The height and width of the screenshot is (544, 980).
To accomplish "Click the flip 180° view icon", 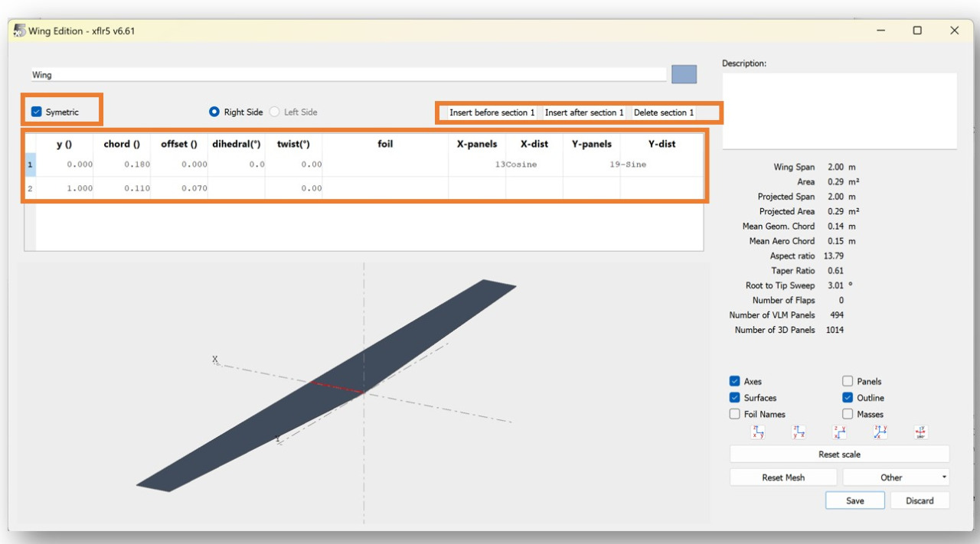I will coord(920,433).
